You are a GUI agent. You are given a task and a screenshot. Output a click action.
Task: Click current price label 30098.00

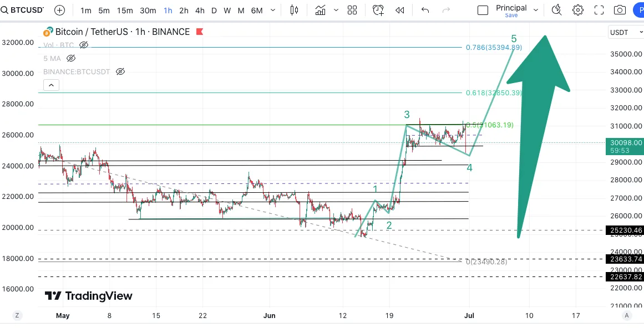[x=625, y=146]
